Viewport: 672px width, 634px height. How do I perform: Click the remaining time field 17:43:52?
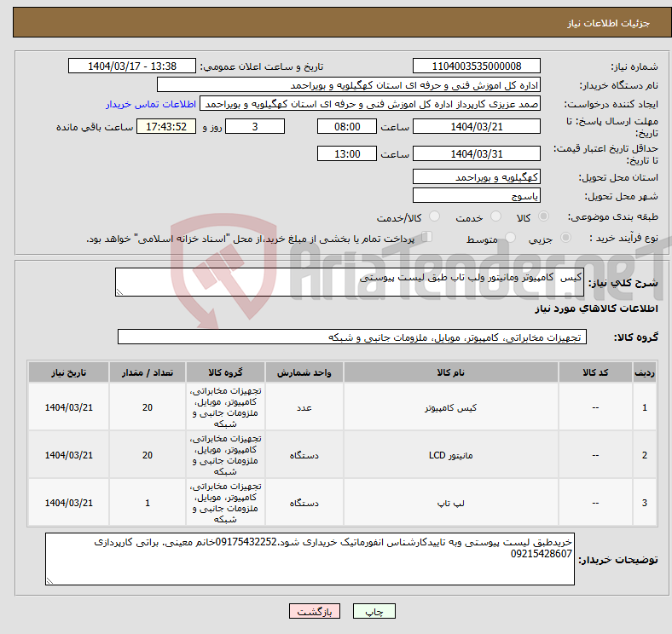[166, 126]
